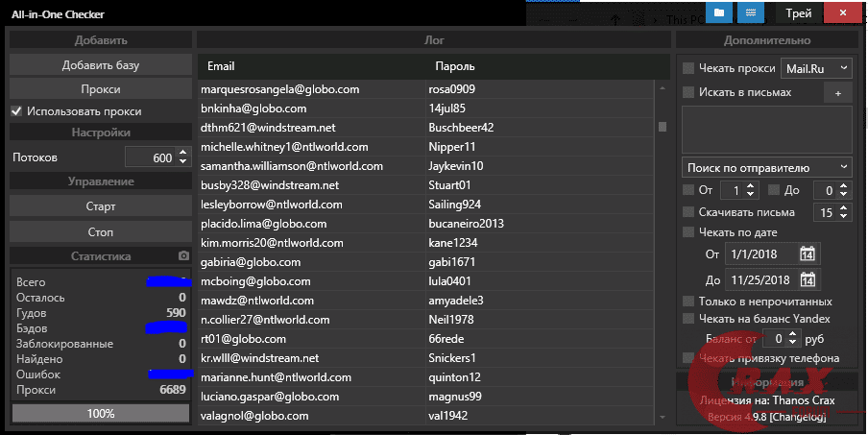Increase Скачивать письма count stepper
Viewport: 868px width, 435px height.
(x=843, y=208)
